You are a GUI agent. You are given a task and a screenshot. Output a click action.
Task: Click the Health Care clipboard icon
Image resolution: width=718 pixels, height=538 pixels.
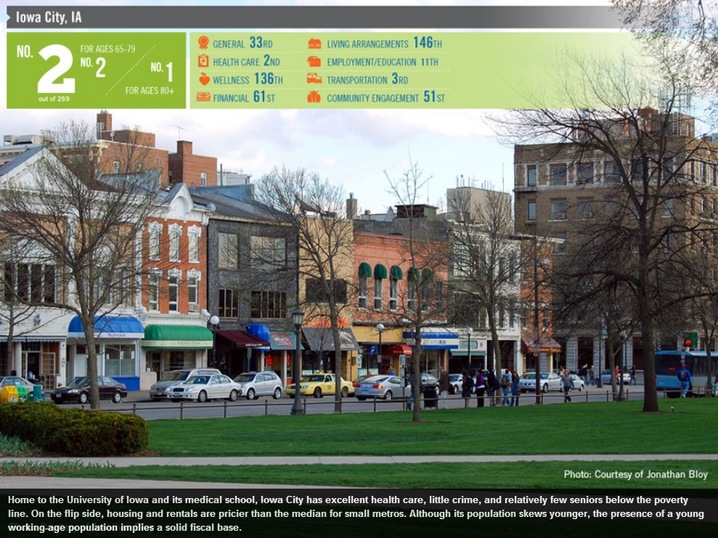coord(203,61)
